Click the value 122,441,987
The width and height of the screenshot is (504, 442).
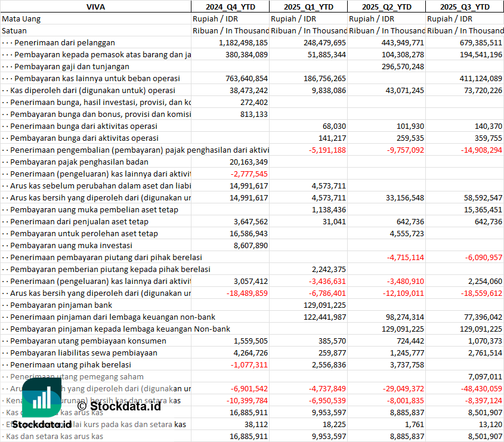pos(324,317)
